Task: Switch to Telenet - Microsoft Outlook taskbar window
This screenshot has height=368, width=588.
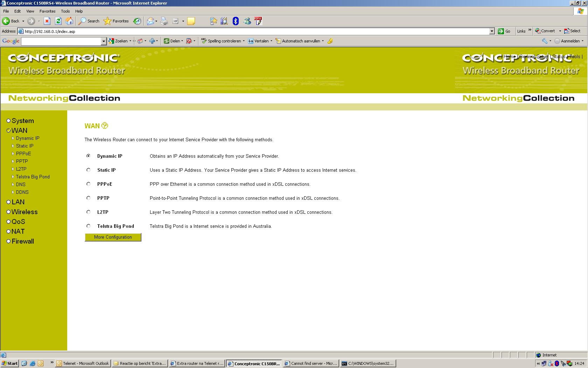Action: pyautogui.click(x=83, y=363)
